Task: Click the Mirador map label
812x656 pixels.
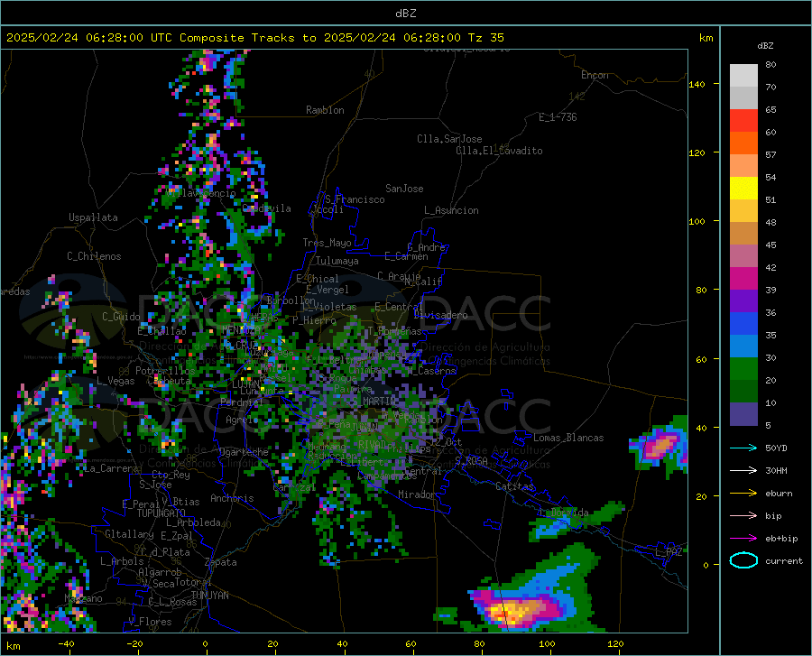Action: point(417,494)
